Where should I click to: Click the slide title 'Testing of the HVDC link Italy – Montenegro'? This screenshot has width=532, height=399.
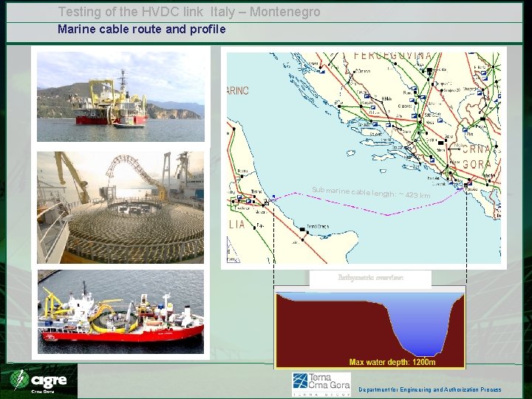point(189,12)
